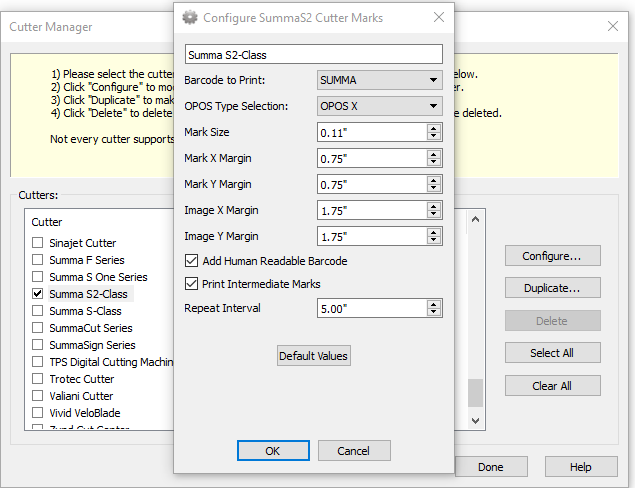Image resolution: width=635 pixels, height=488 pixels.
Task: Check the Summa S One Series checkbox
Action: (38, 277)
